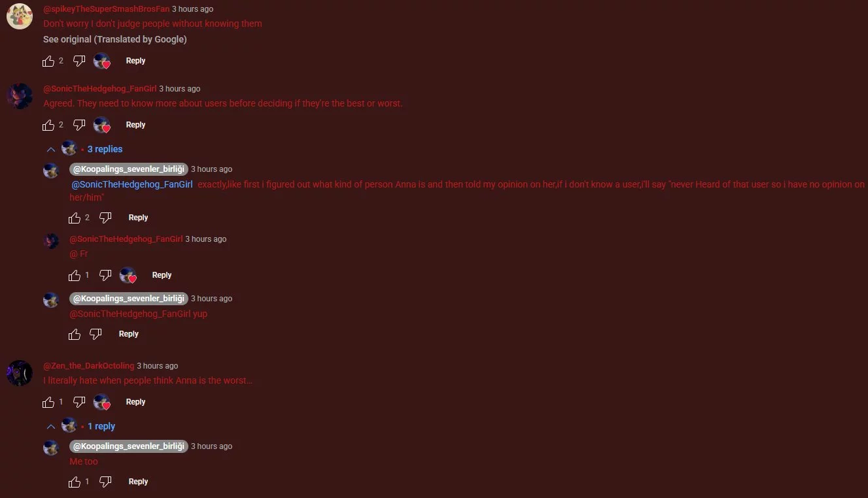The height and width of the screenshot is (498, 868).
Task: Dislike the 'Me too' reply
Action: [x=105, y=482]
